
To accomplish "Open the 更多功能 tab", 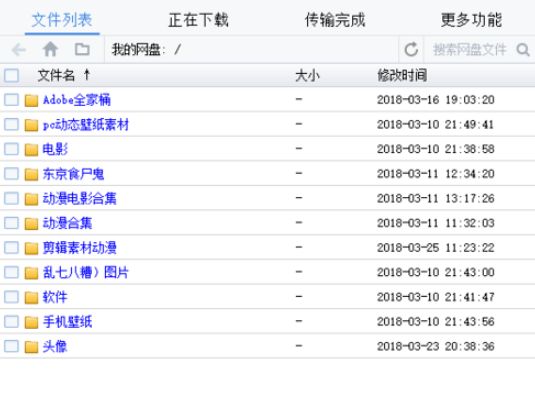I will click(x=471, y=20).
